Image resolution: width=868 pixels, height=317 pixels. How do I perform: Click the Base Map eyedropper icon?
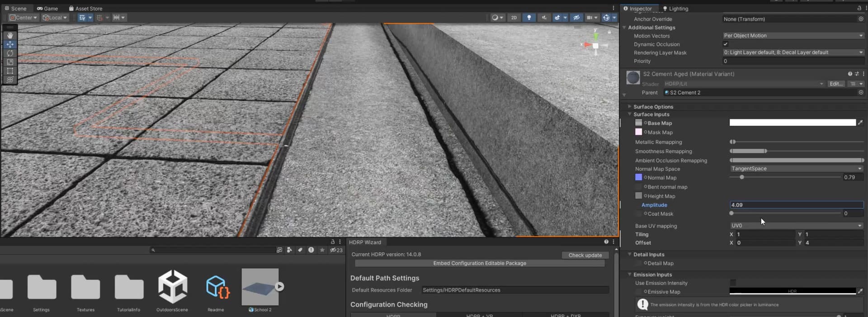[x=860, y=123]
